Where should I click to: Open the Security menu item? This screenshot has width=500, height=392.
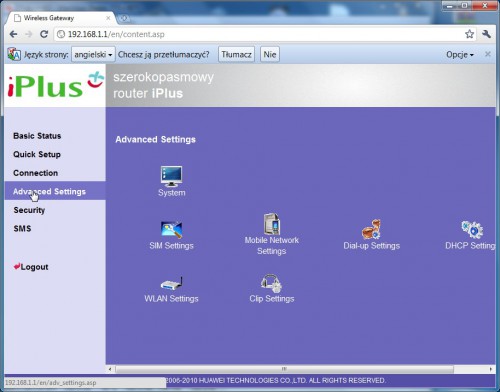pyautogui.click(x=29, y=210)
